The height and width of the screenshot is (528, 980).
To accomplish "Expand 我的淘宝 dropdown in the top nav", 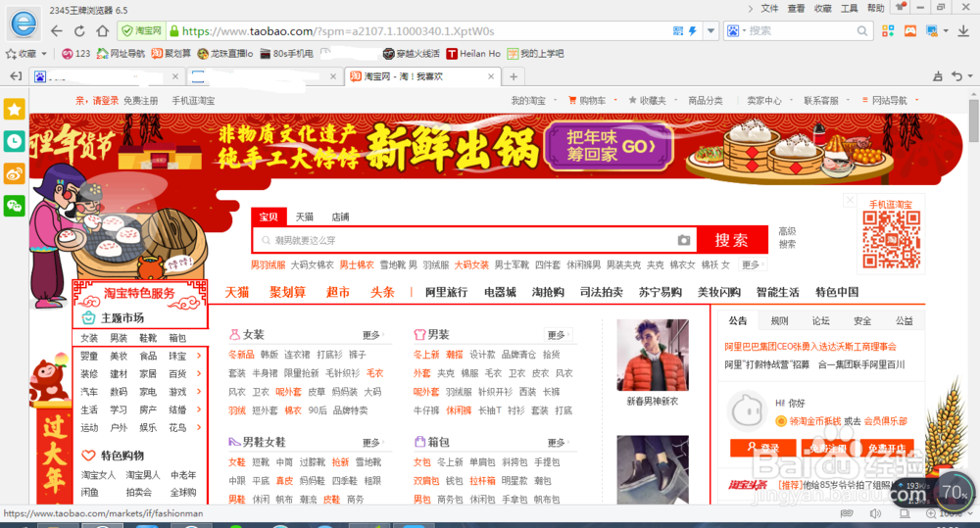I will click(555, 100).
